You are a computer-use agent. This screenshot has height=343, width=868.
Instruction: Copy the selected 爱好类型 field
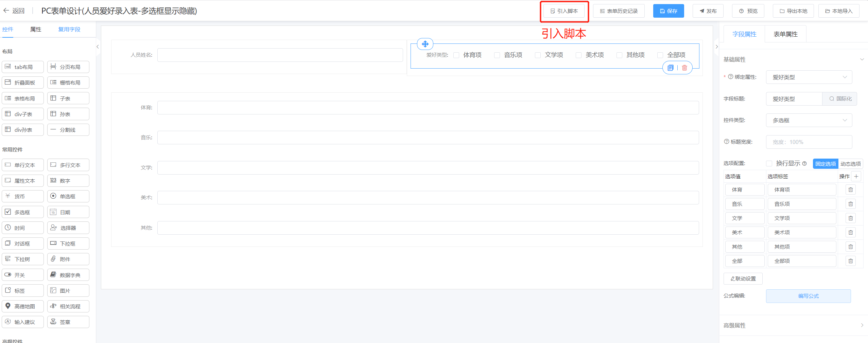click(x=670, y=68)
